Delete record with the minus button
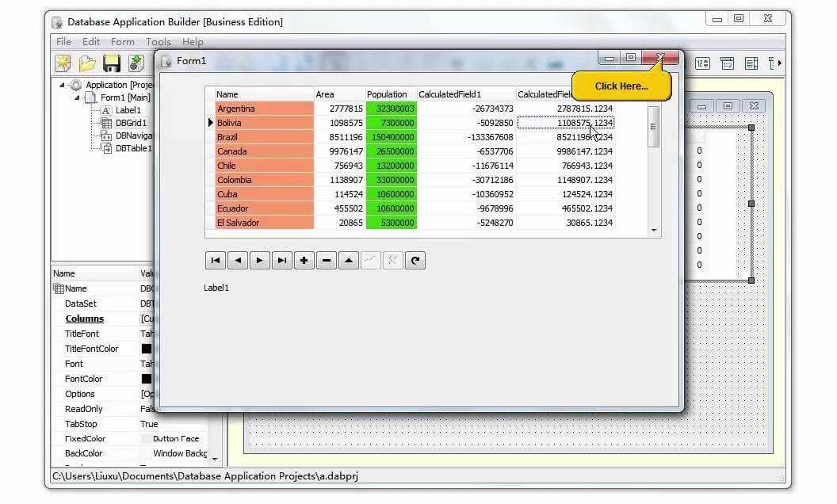837x504 pixels. pos(327,261)
